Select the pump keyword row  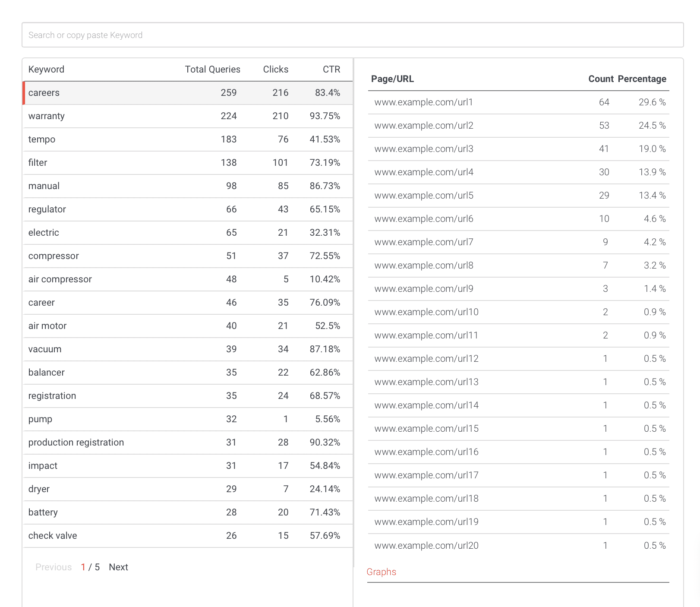pyautogui.click(x=188, y=419)
